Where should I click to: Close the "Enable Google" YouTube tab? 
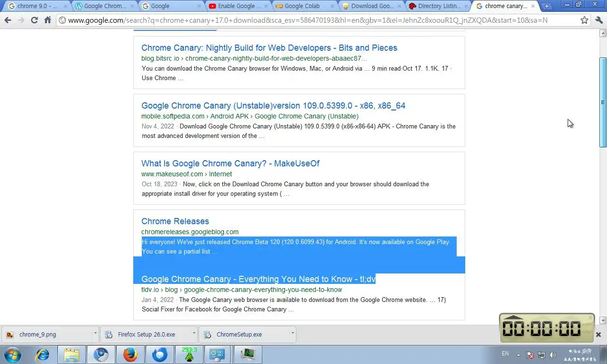tap(266, 6)
